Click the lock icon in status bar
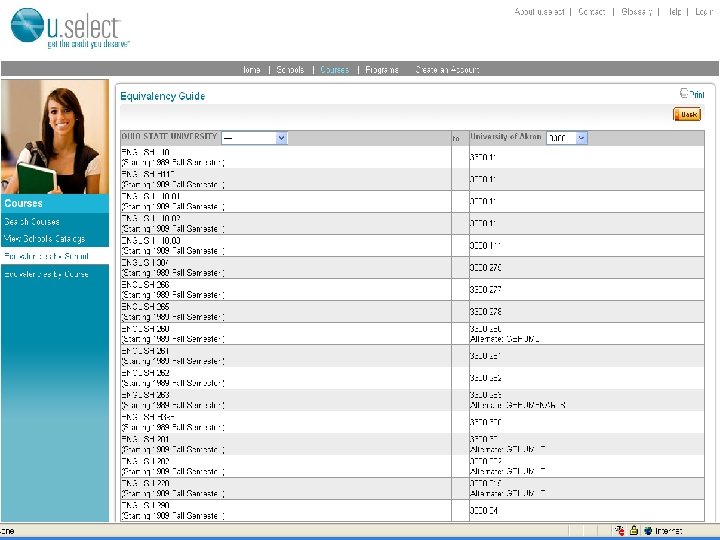Screen dimensions: 720x540 point(634,530)
